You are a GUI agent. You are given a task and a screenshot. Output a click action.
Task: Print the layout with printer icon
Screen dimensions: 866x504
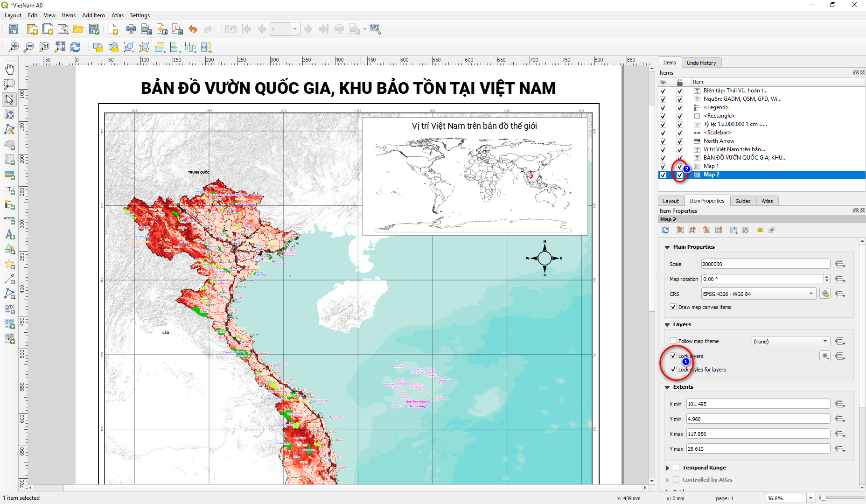coord(131,29)
